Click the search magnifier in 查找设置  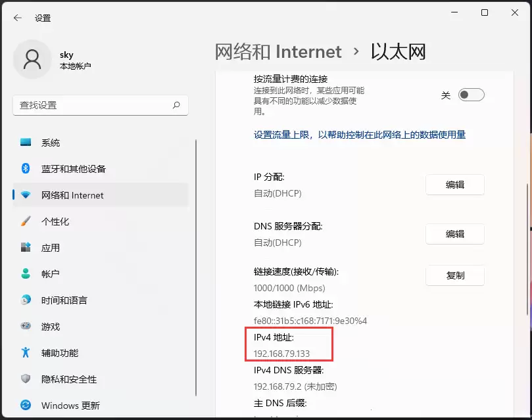click(x=176, y=105)
